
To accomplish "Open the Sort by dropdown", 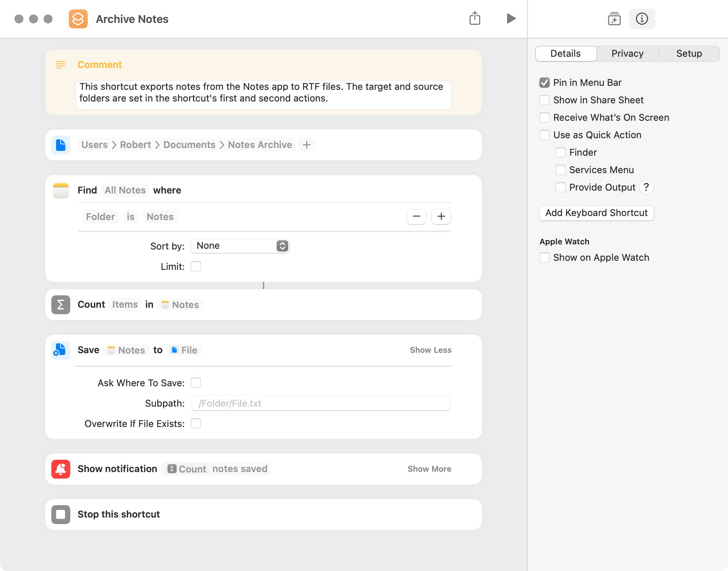I will click(240, 246).
